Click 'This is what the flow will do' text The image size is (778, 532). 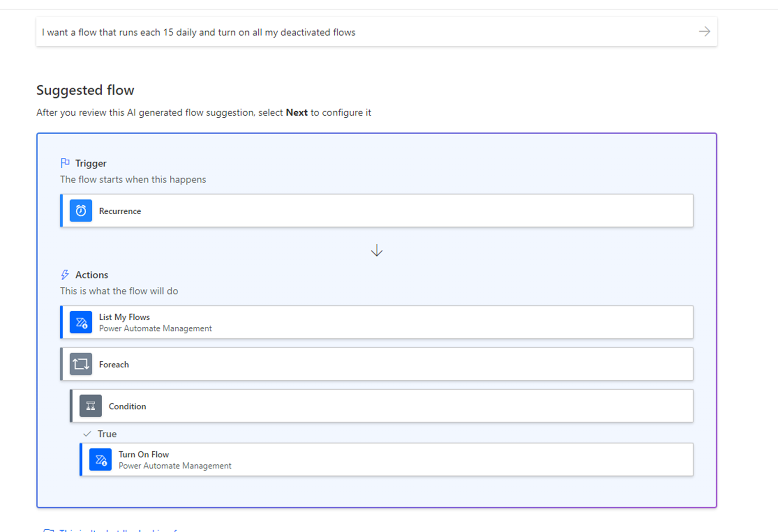(119, 291)
